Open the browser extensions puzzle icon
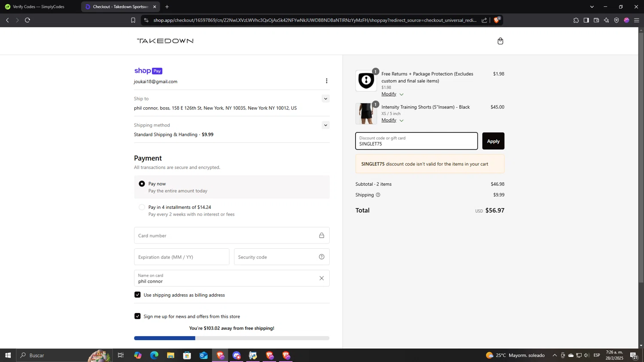The width and height of the screenshot is (644, 362). point(576,20)
